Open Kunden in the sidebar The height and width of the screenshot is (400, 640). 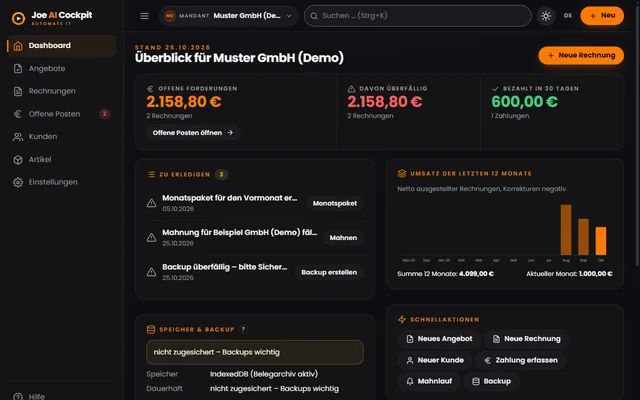[x=61, y=137]
